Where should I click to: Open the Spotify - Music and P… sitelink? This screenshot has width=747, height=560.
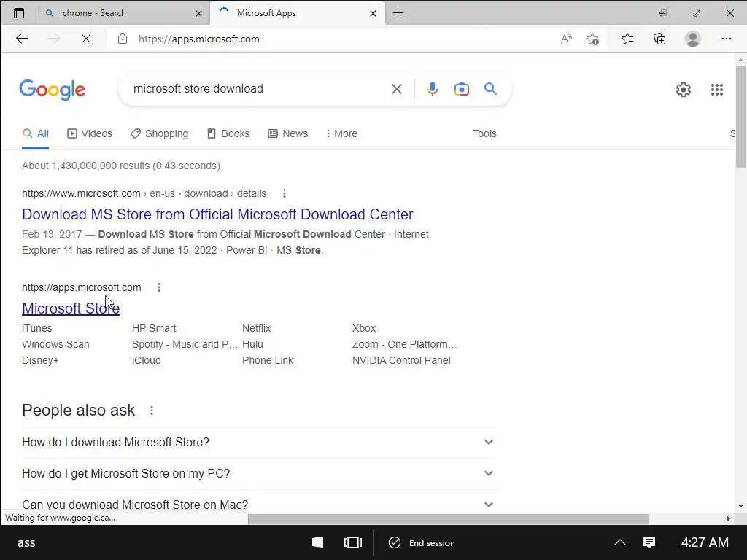pyautogui.click(x=185, y=344)
